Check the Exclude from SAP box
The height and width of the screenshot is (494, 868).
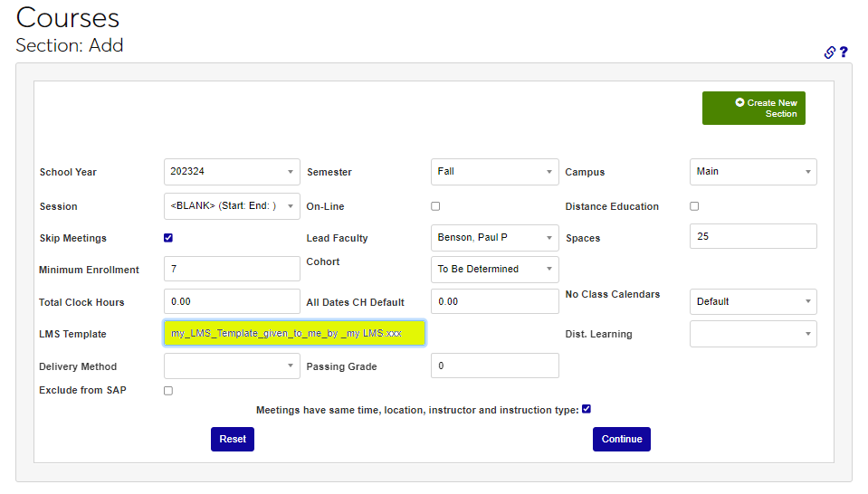coord(168,391)
